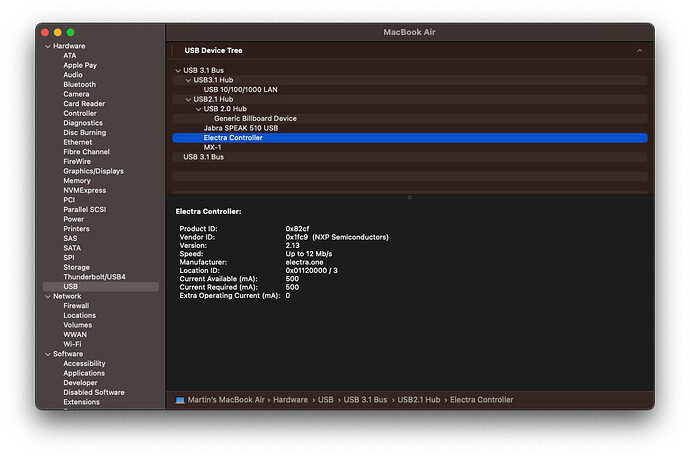Screen dimensions: 690x457
Task: Show Memory information
Action: tap(77, 181)
